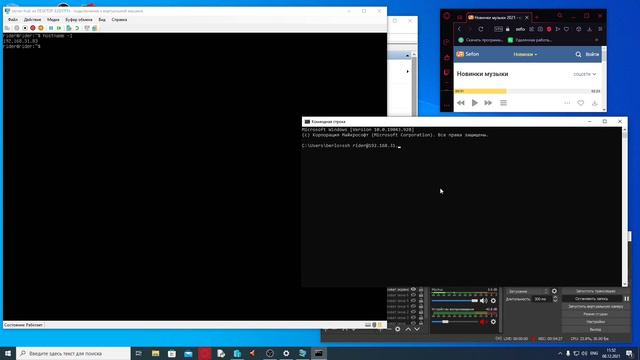Adjust the OBS playback device volume slider
This screenshot has width=640, height=360.
click(455, 322)
